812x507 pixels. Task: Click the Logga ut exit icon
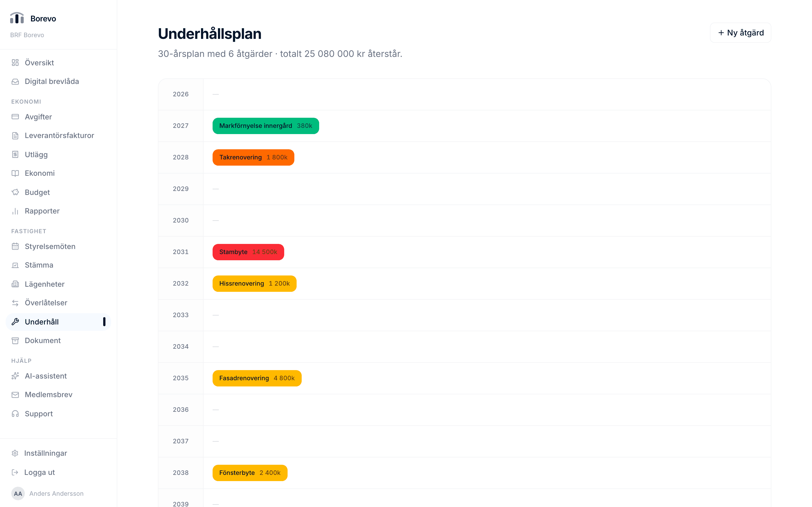15,472
